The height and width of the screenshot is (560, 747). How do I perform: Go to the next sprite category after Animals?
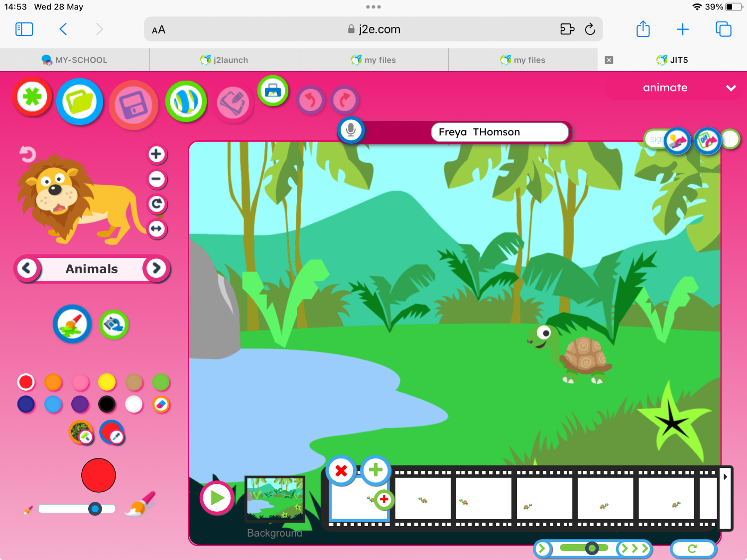(x=156, y=269)
